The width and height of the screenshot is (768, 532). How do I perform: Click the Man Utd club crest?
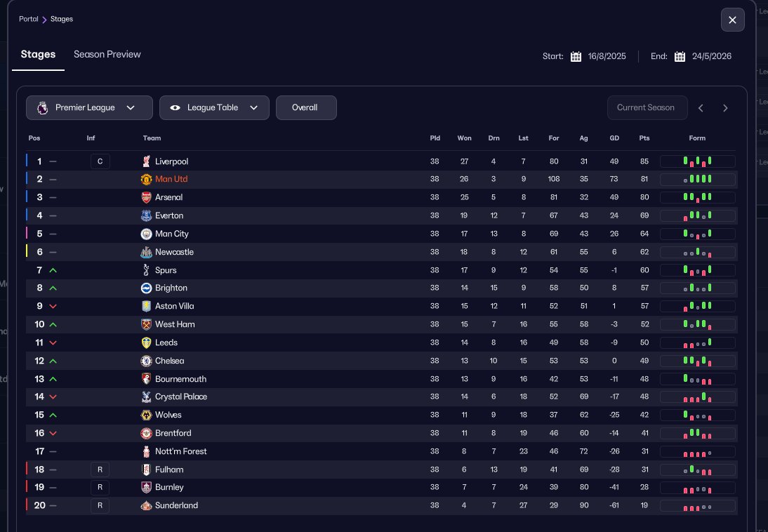(146, 180)
